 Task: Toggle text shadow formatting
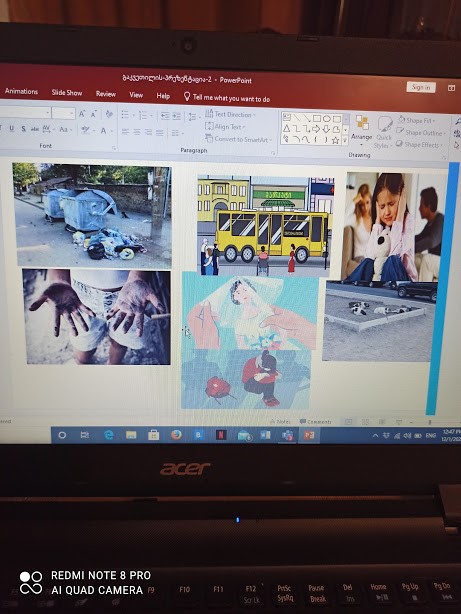point(24,129)
